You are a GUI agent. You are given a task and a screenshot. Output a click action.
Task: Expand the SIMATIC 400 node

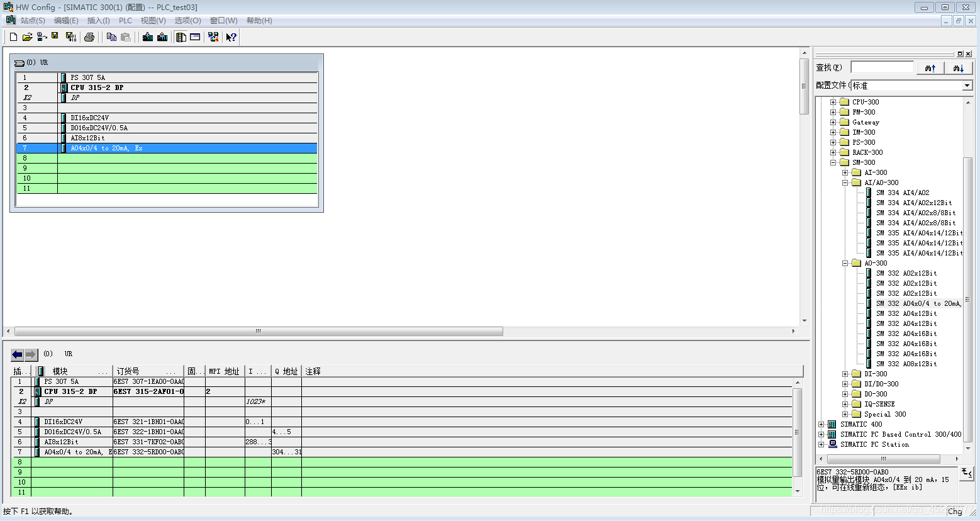pos(821,424)
